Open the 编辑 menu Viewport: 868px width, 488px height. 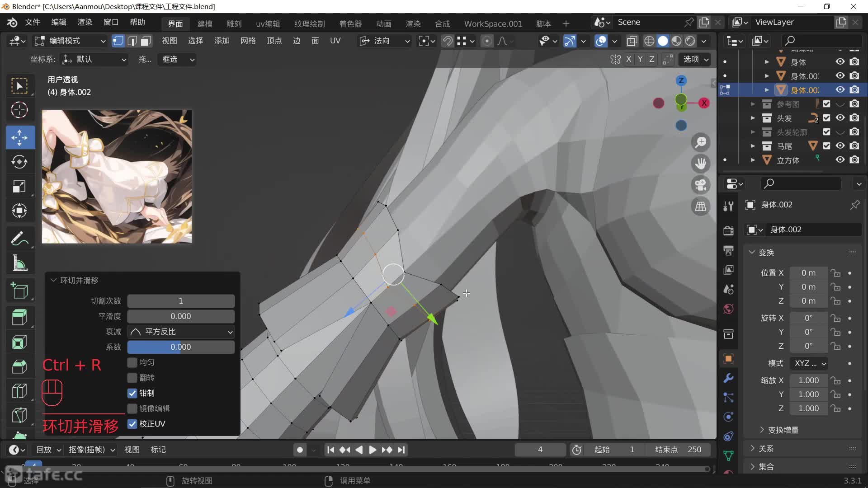(x=59, y=23)
